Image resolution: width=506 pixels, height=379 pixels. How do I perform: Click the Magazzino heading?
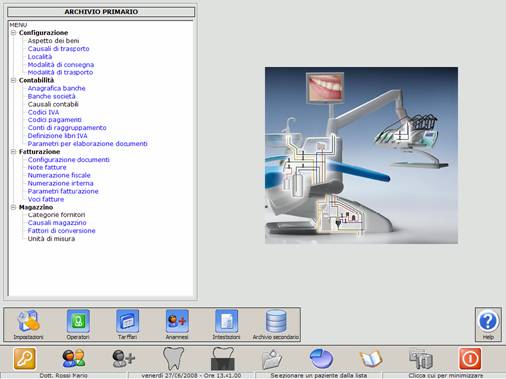pyautogui.click(x=36, y=207)
